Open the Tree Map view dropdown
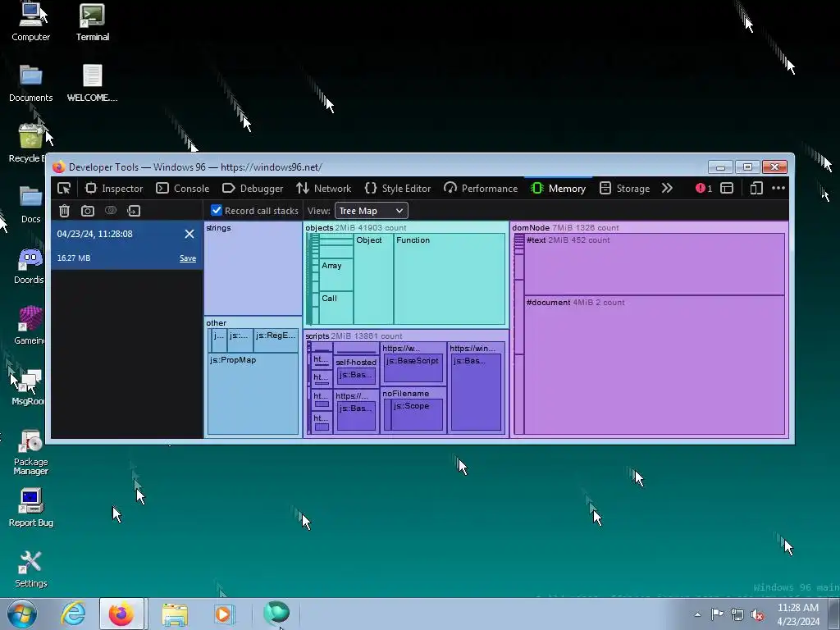This screenshot has height=630, width=840. click(x=372, y=211)
